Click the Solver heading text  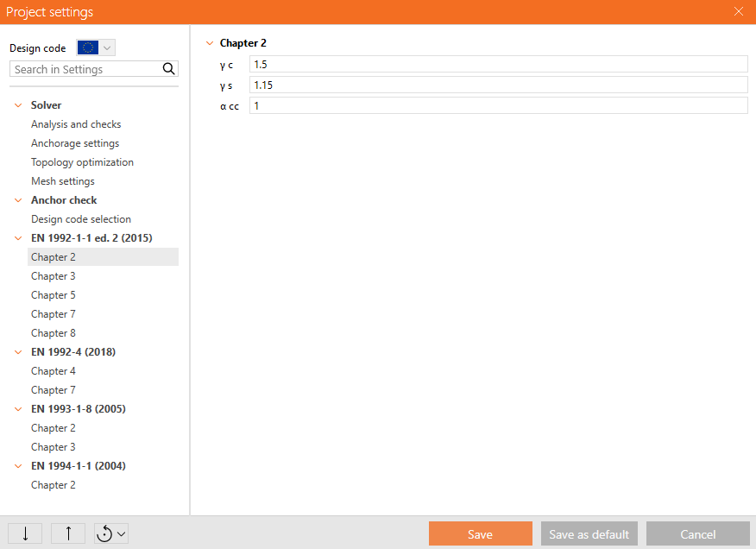click(47, 105)
